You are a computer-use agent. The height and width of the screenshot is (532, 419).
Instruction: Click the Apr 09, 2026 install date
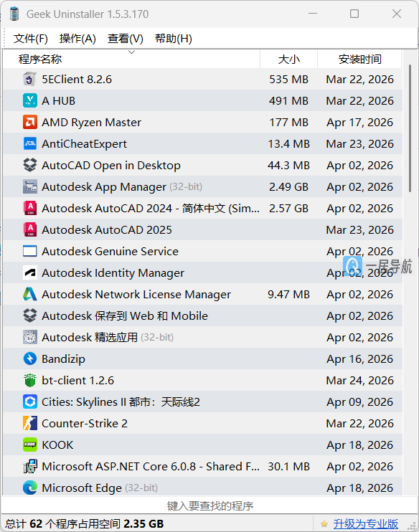359,402
